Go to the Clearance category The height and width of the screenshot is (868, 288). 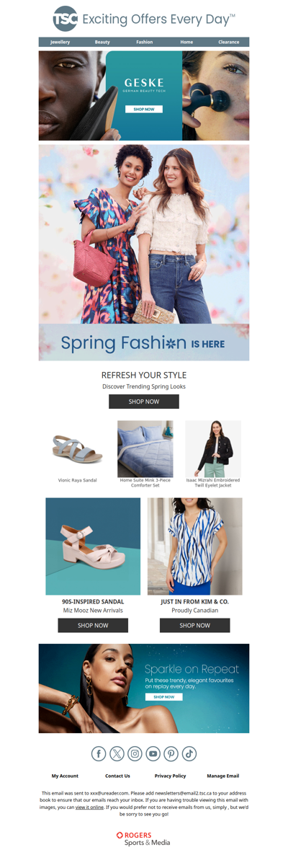[x=229, y=43]
